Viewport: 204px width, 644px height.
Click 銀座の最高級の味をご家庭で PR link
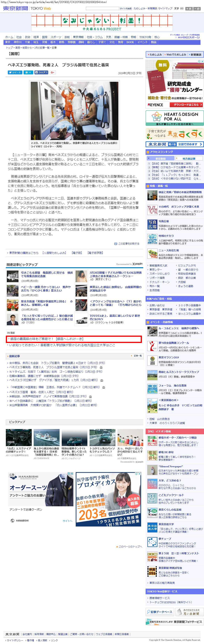[47, 339]
